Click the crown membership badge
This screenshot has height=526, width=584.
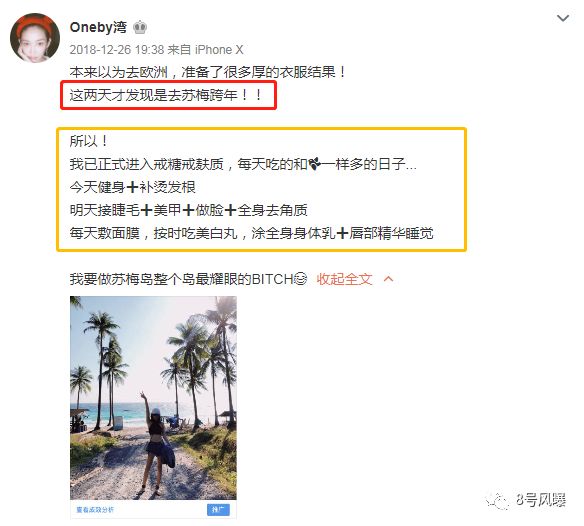click(140, 27)
